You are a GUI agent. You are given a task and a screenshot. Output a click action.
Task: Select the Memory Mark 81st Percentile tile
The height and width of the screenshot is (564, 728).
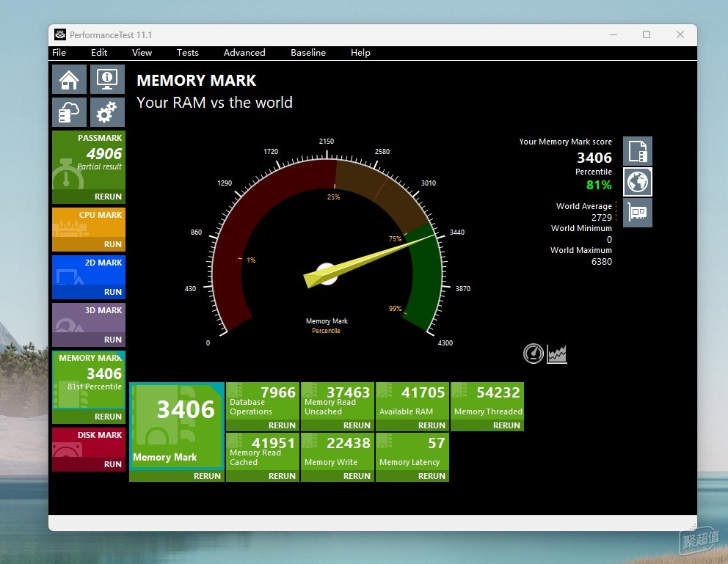click(89, 381)
